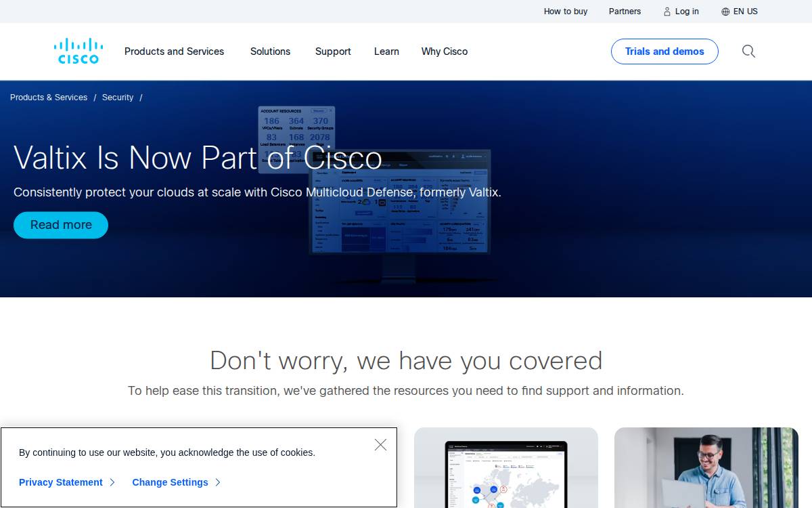
Task: Click the Trials and demos button
Action: click(664, 51)
